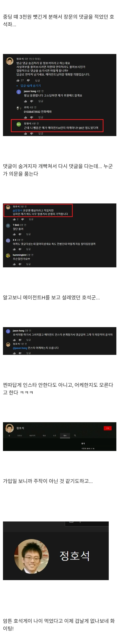
Task: Dislike 정호석's top comment with 27 likes
Action: (28, 81)
